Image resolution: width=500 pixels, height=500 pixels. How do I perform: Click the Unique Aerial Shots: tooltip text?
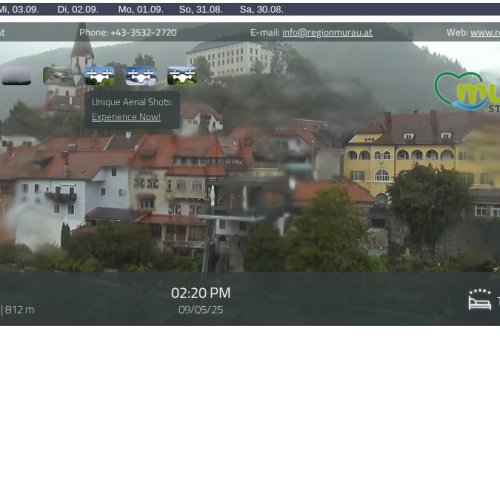(132, 102)
